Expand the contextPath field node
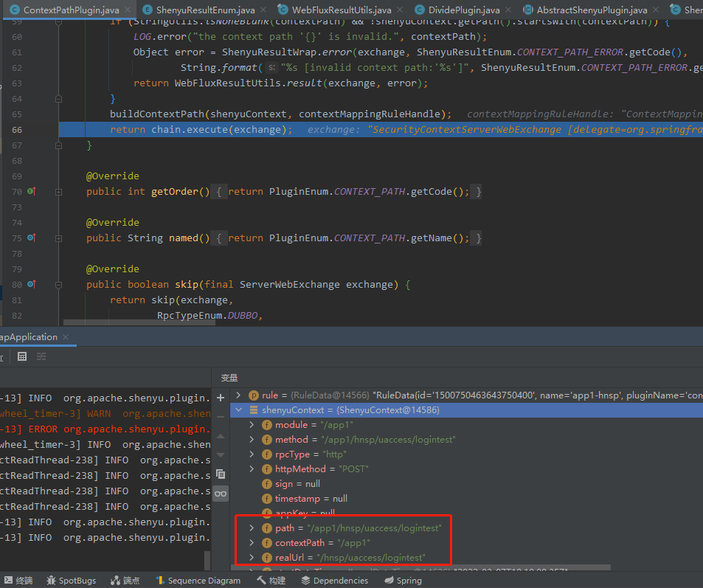703x588 pixels. point(252,543)
